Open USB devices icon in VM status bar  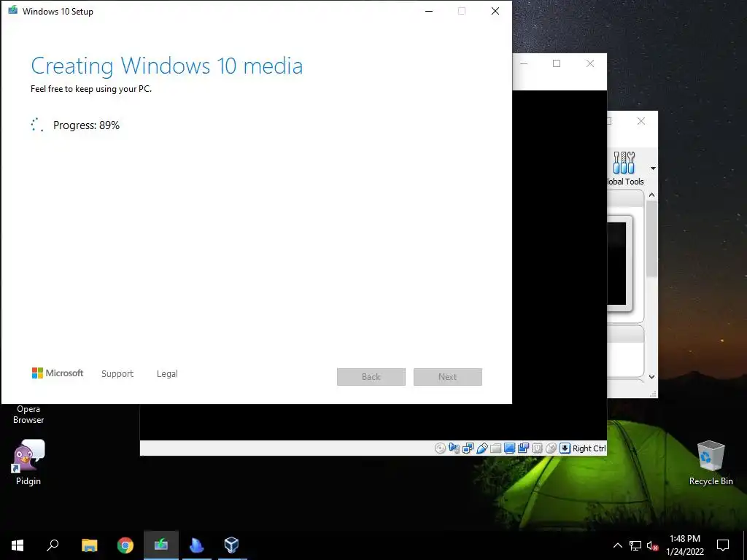tap(481, 448)
